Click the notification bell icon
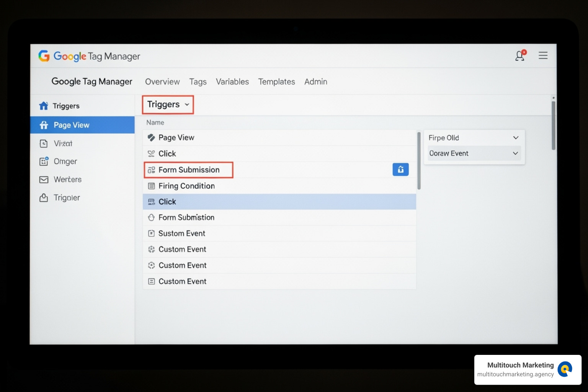588x392 pixels. coord(520,56)
